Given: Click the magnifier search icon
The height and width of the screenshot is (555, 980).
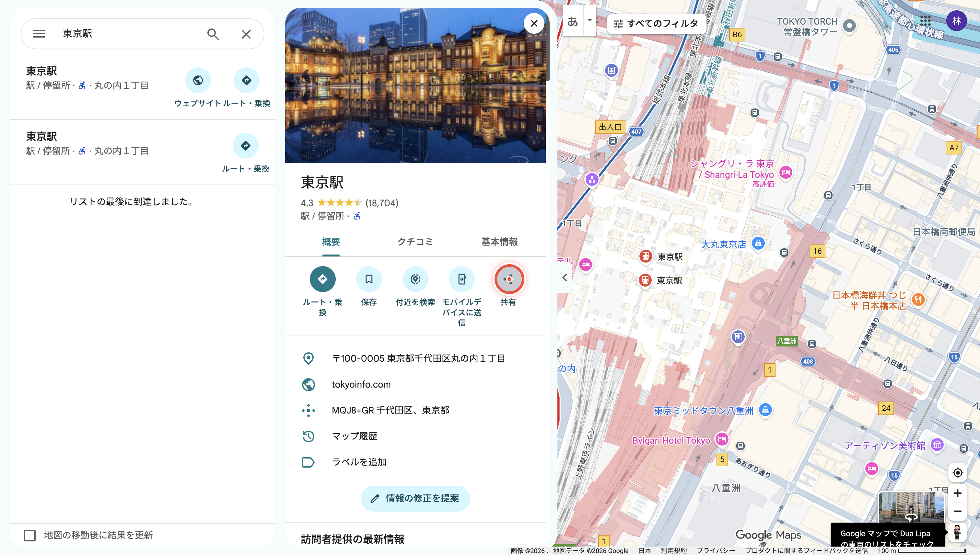Looking at the screenshot, I should [213, 34].
